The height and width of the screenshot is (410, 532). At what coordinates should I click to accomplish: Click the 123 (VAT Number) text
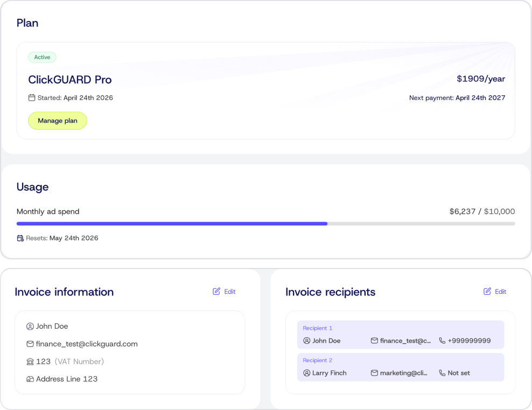click(70, 362)
